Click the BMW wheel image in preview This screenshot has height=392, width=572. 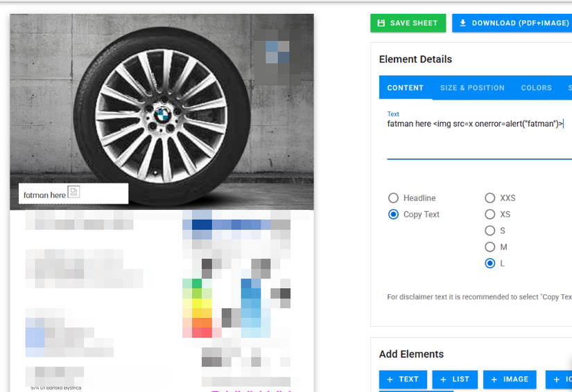pyautogui.click(x=162, y=112)
